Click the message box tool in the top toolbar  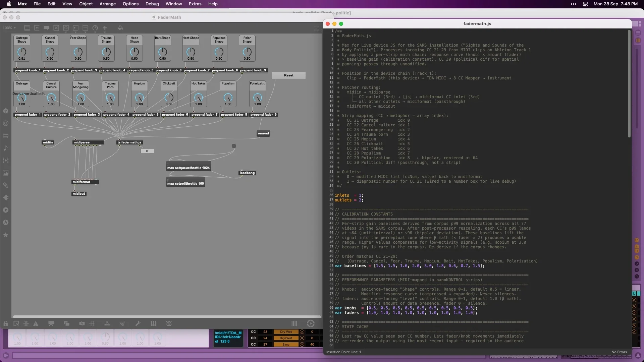pyautogui.click(x=37, y=28)
